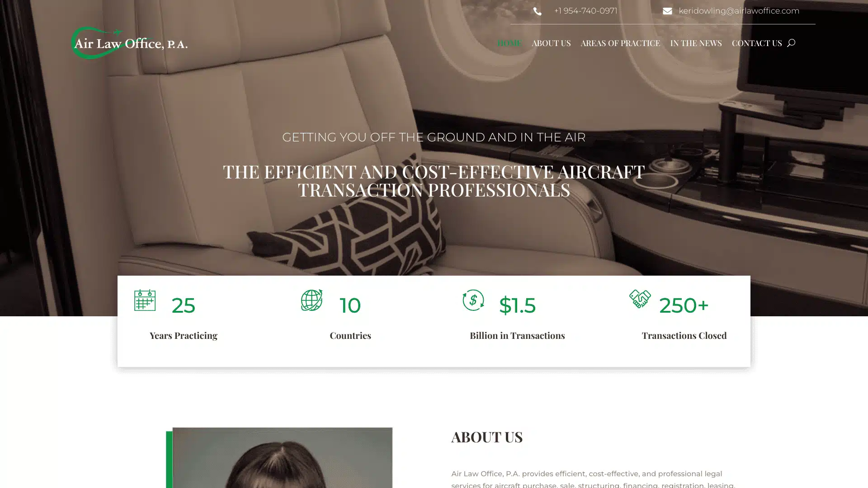This screenshot has width=868, height=488.
Task: Click the handshake icon beside 250+
Action: click(x=640, y=299)
